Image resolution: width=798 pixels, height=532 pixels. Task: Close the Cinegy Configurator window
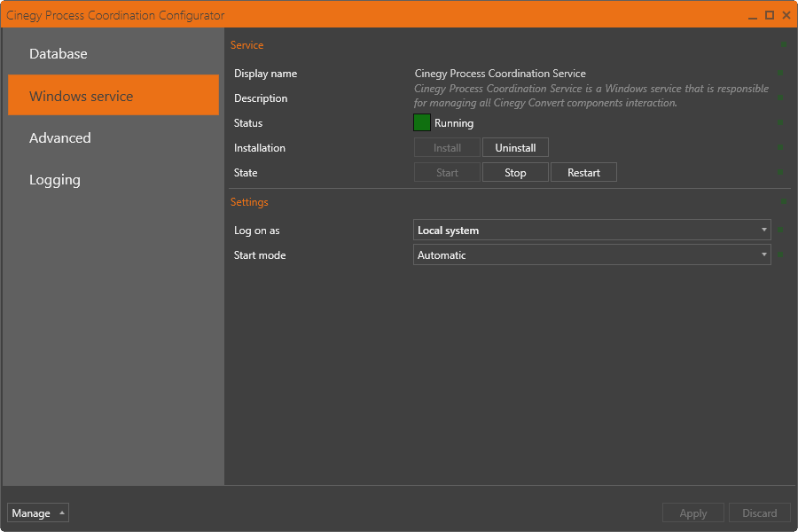coord(786,15)
